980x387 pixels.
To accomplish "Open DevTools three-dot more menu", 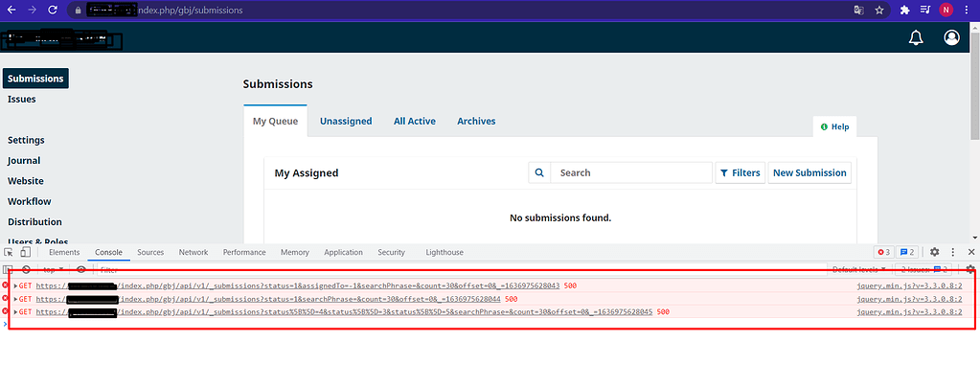I will coord(952,252).
